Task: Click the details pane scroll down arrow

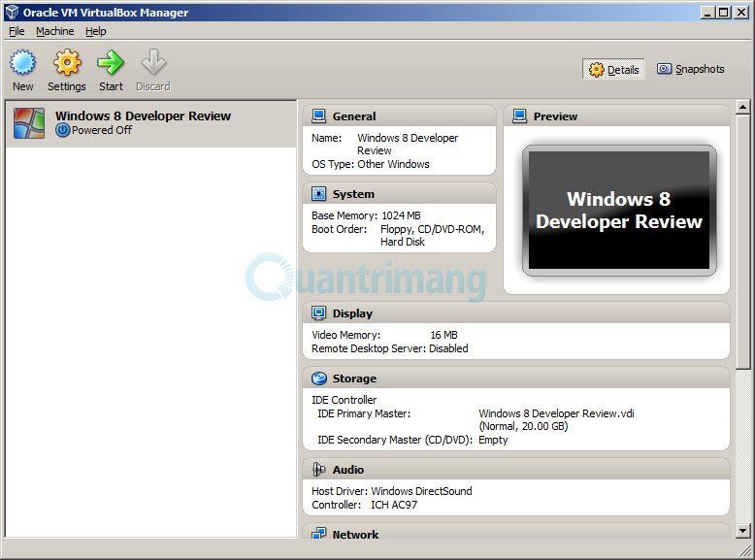Action: pos(743,531)
